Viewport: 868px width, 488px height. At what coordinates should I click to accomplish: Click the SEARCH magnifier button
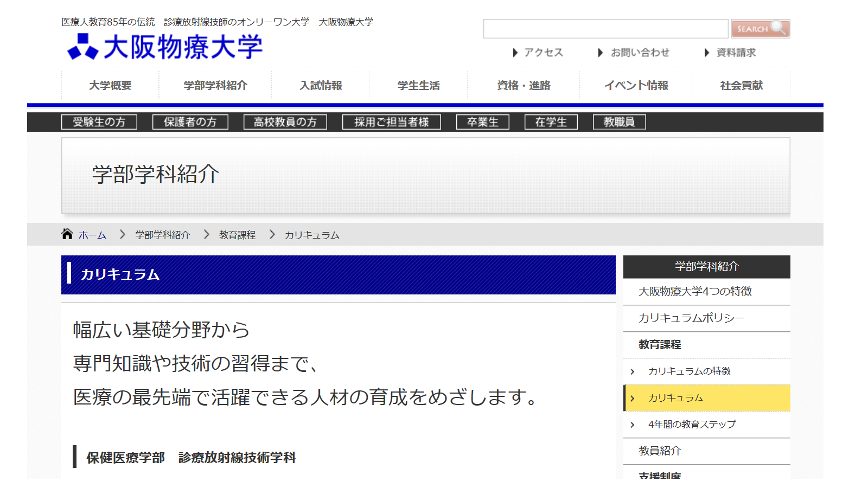click(761, 29)
